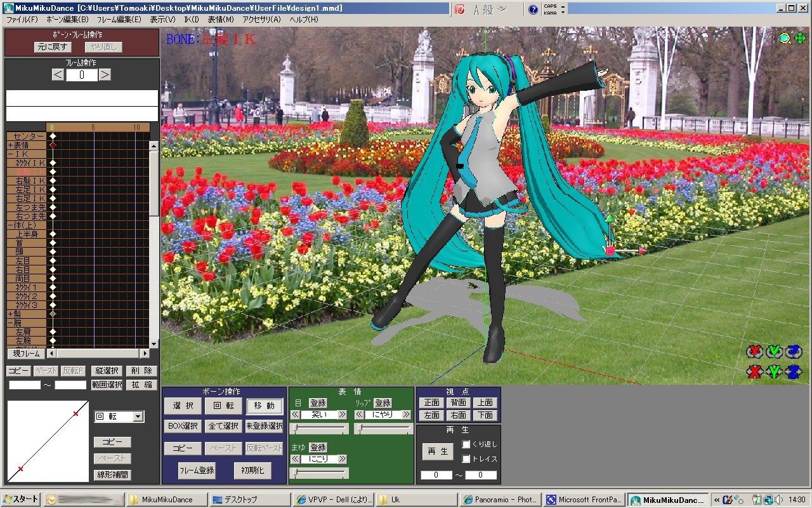This screenshot has height=508, width=812.
Task: Click the red 表情 keyframe diamond
Action: (x=53, y=145)
